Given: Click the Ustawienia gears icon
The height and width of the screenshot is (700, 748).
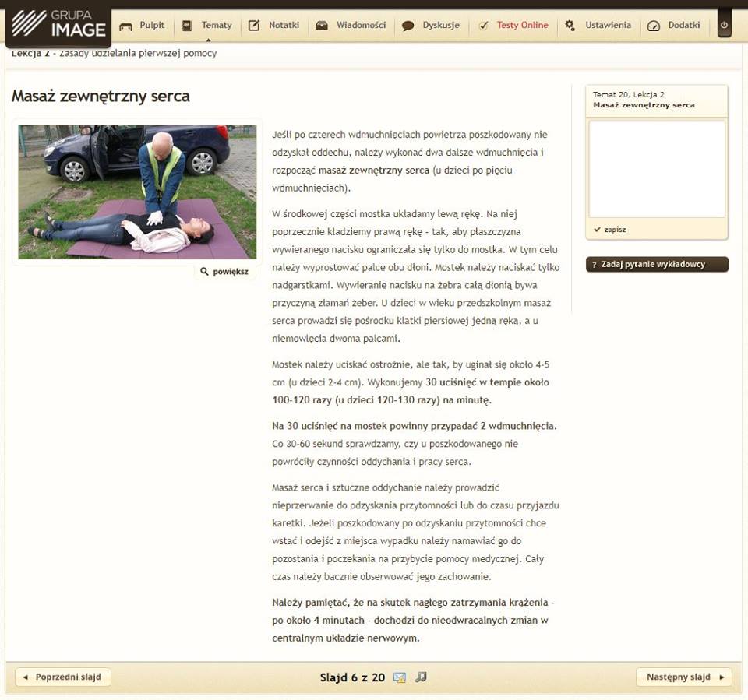Looking at the screenshot, I should click(x=570, y=25).
